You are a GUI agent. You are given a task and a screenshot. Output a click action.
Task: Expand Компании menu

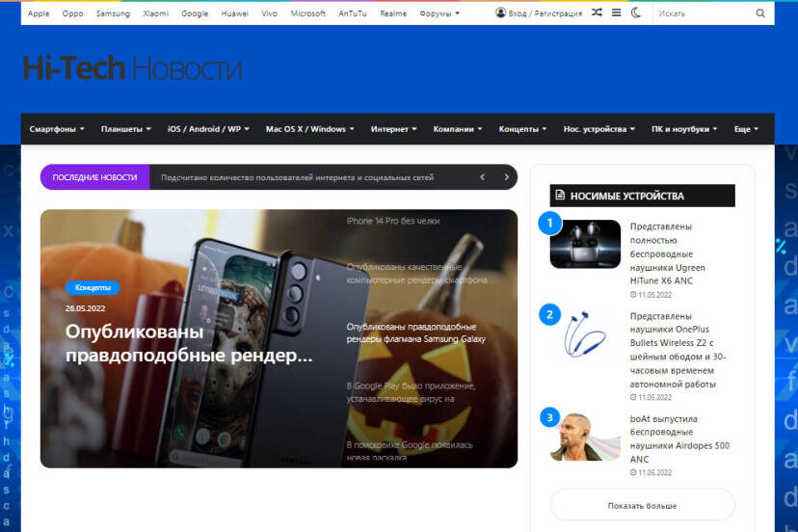457,129
